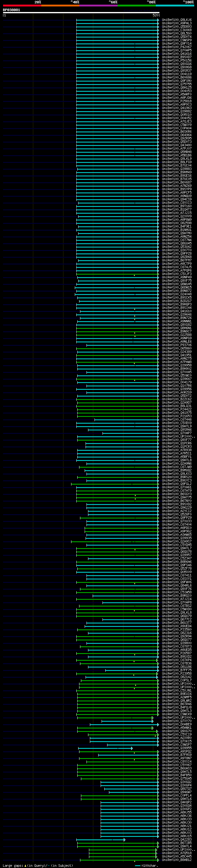197x868 pixels.
Task: Click hit label UniRef100_Q9SM37
Action: coord(177,71)
